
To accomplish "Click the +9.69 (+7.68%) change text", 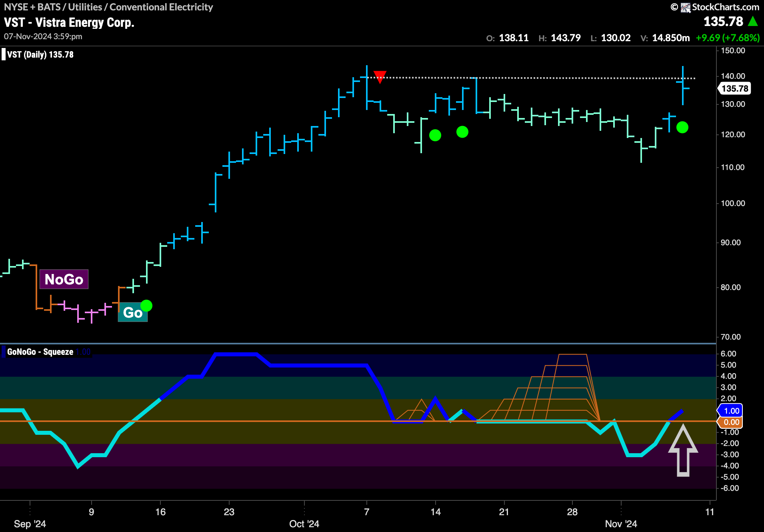I will (728, 38).
